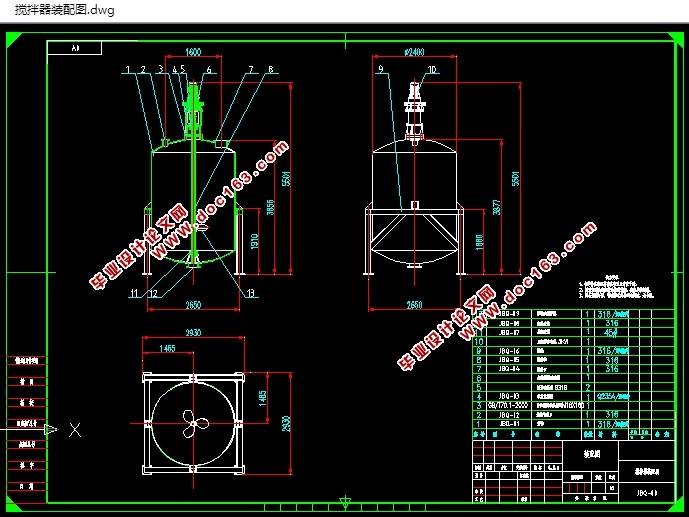Click the arrow pointer icon at the left border
The image size is (689, 517).
(x=51, y=429)
